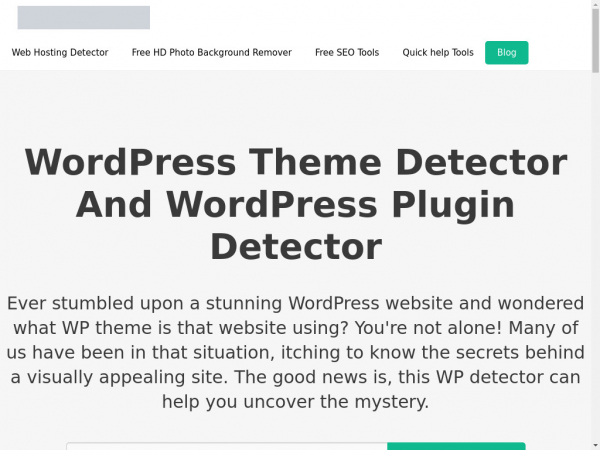Viewport: 600px width, 450px height.
Task: Click the green Blog button
Action: [507, 53]
